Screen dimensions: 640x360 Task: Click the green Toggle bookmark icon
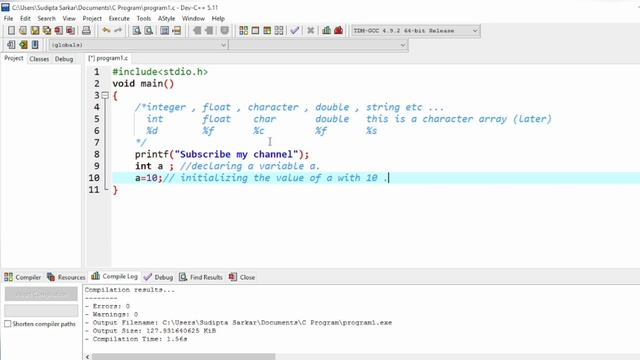pos(23,44)
